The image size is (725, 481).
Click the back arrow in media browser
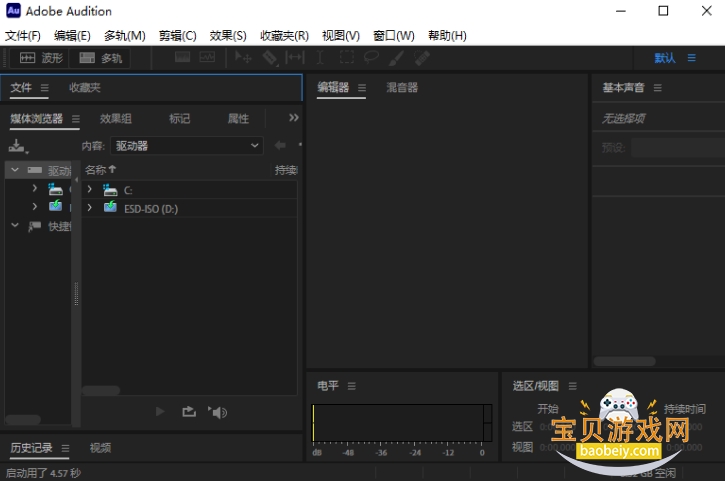click(x=280, y=145)
